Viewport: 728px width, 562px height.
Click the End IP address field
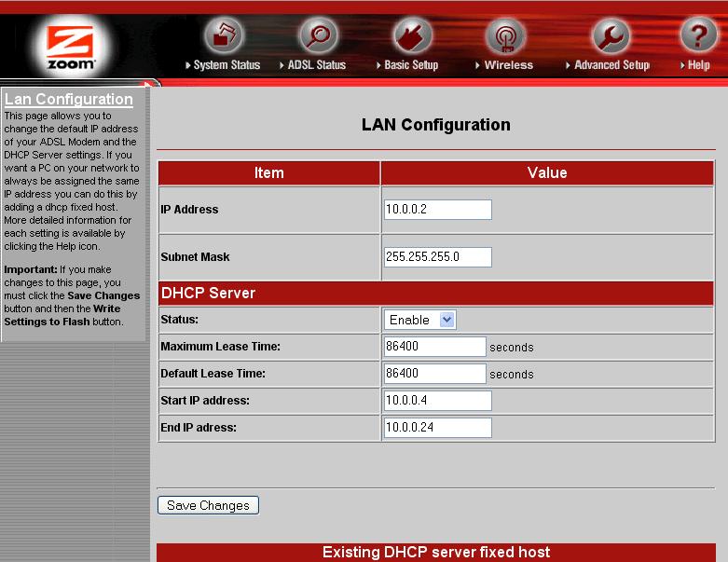coord(438,428)
